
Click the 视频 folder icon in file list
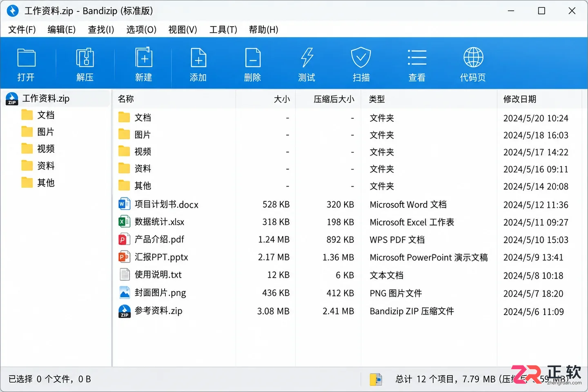click(x=124, y=151)
